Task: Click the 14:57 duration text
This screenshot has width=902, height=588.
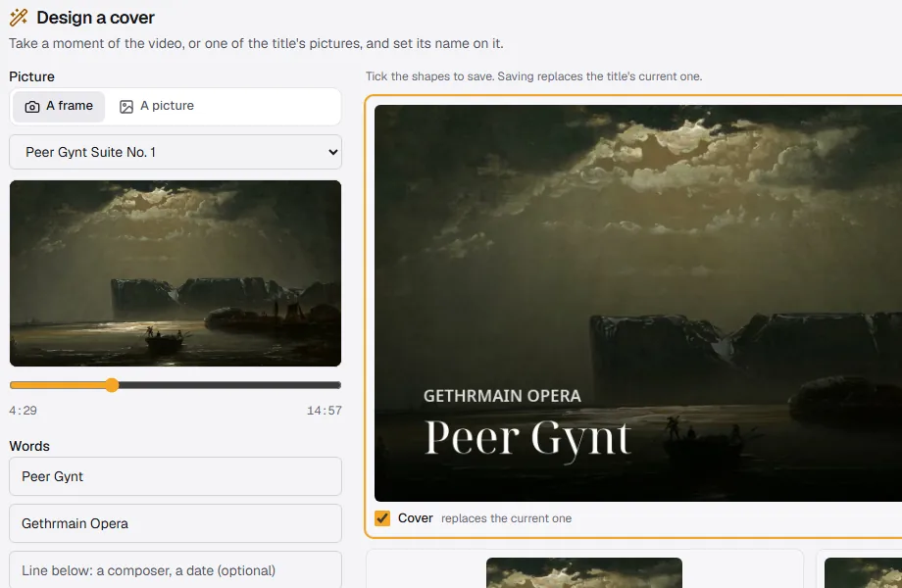Action: 324,411
